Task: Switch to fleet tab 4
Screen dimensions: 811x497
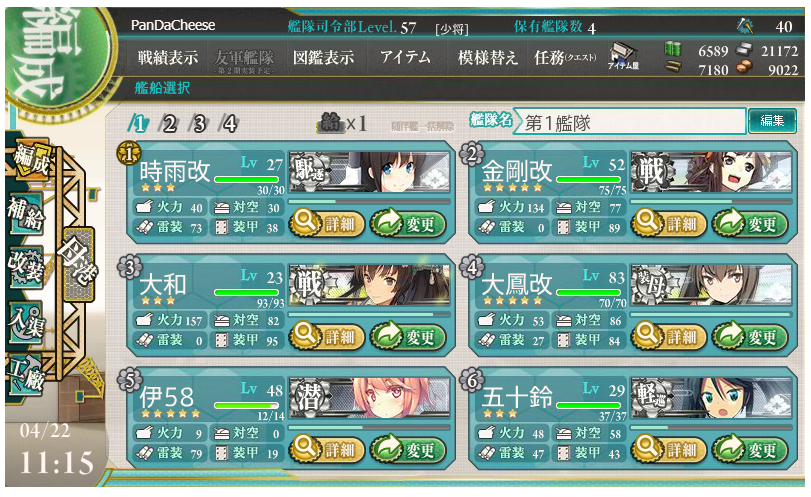Action: click(229, 124)
